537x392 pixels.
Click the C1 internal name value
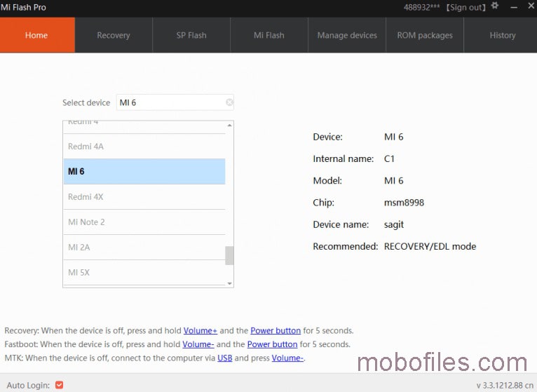pyautogui.click(x=389, y=158)
